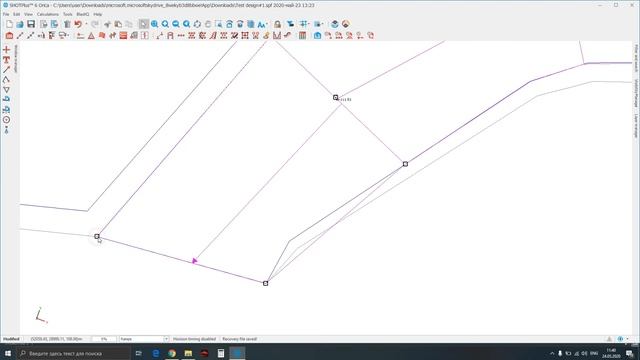Undo the last action with the red arrow
This screenshot has width=640, height=360.
pos(78,24)
